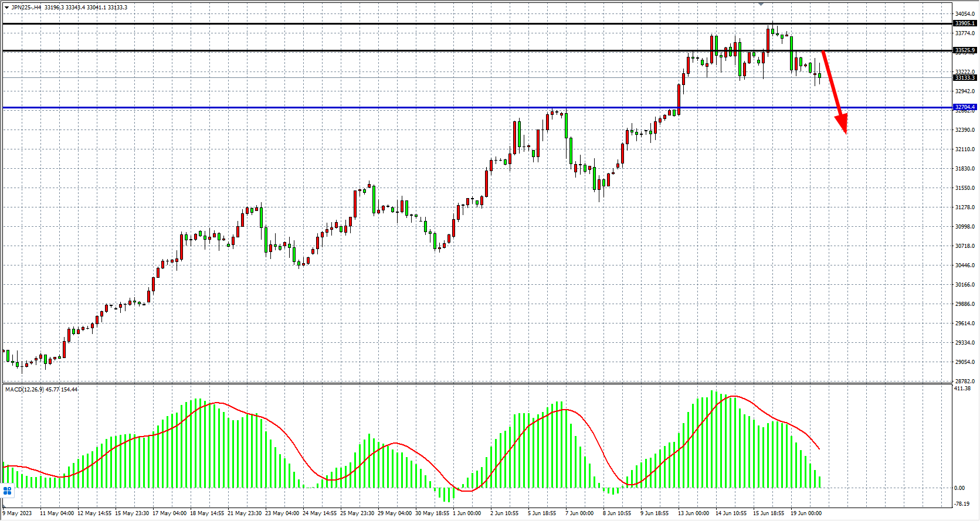This screenshot has height=521, width=980.
Task: Click the '19 Jun 00:00' time label
Action: click(806, 513)
